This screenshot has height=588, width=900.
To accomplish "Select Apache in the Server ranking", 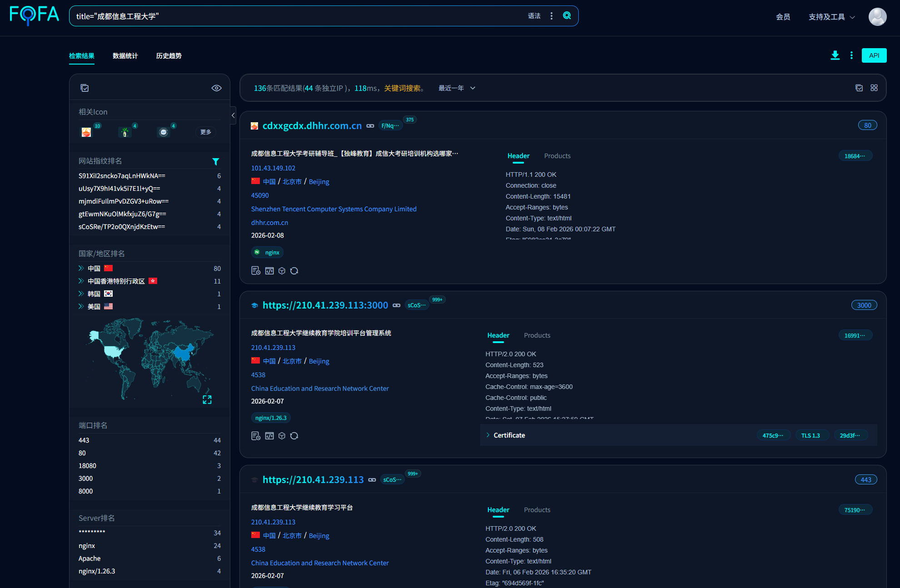I will pyautogui.click(x=90, y=558).
